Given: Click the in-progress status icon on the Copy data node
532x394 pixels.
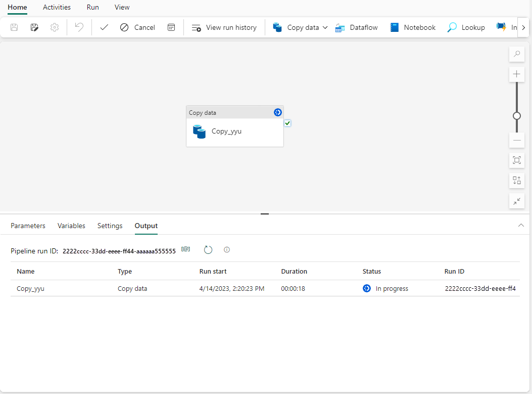Looking at the screenshot, I should (277, 112).
